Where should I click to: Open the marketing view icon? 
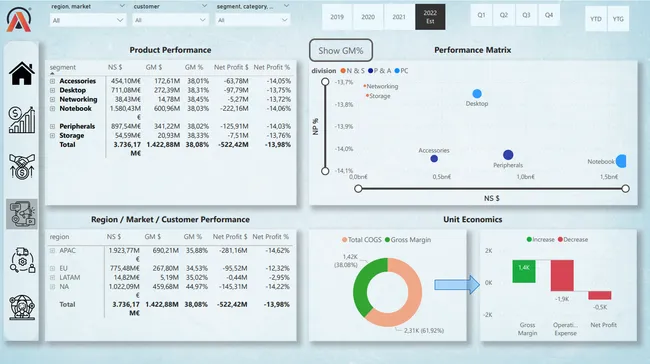[22, 214]
